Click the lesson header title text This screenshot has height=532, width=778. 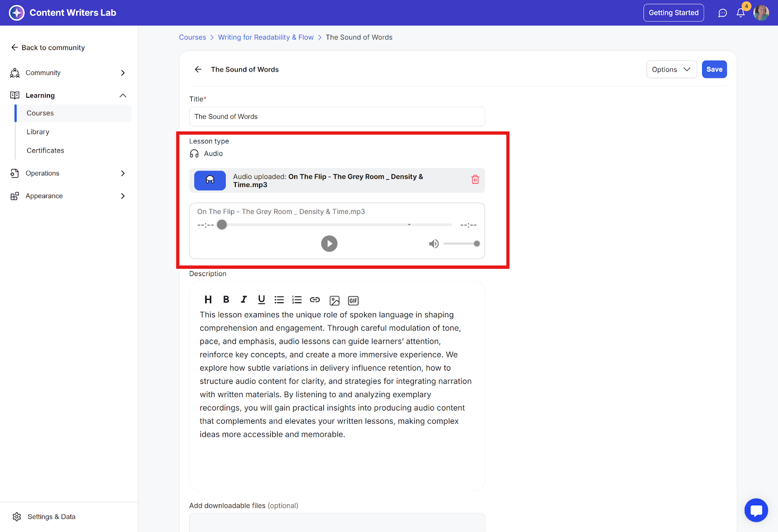245,69
